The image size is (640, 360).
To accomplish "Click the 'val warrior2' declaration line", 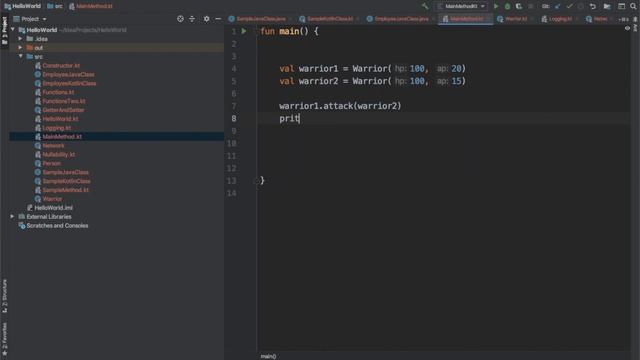I will click(x=372, y=81).
